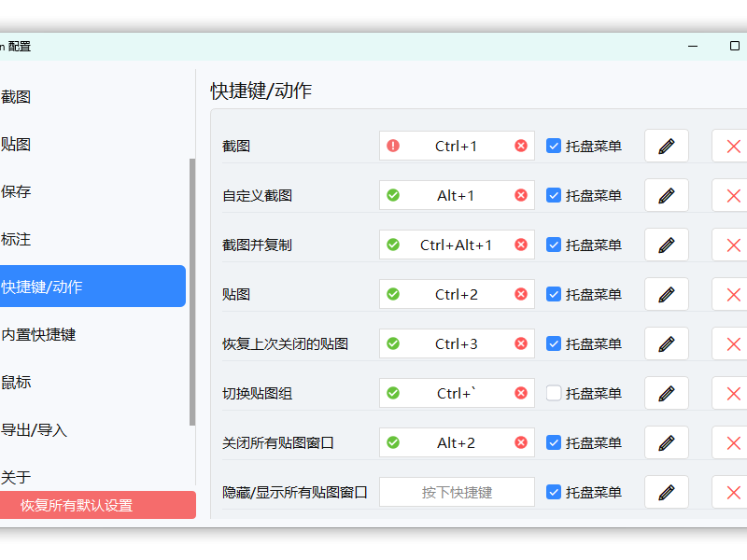Viewport: 747px width, 560px height.
Task: Delete the 截图 row with red X
Action: coord(733,146)
